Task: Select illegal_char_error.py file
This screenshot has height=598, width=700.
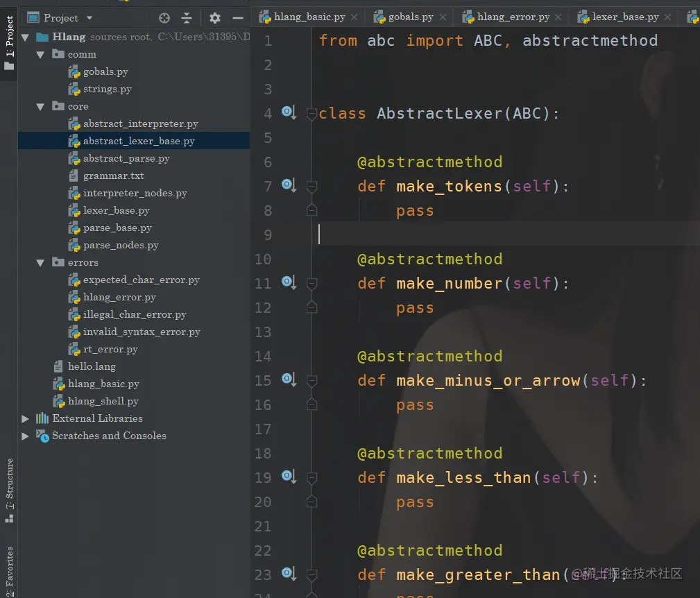Action: [135, 315]
